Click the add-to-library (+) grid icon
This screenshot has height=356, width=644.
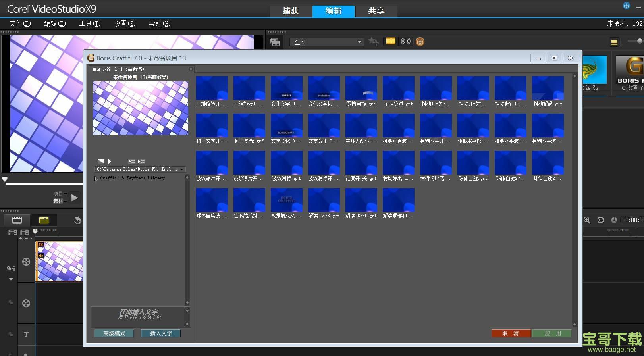(x=132, y=161)
